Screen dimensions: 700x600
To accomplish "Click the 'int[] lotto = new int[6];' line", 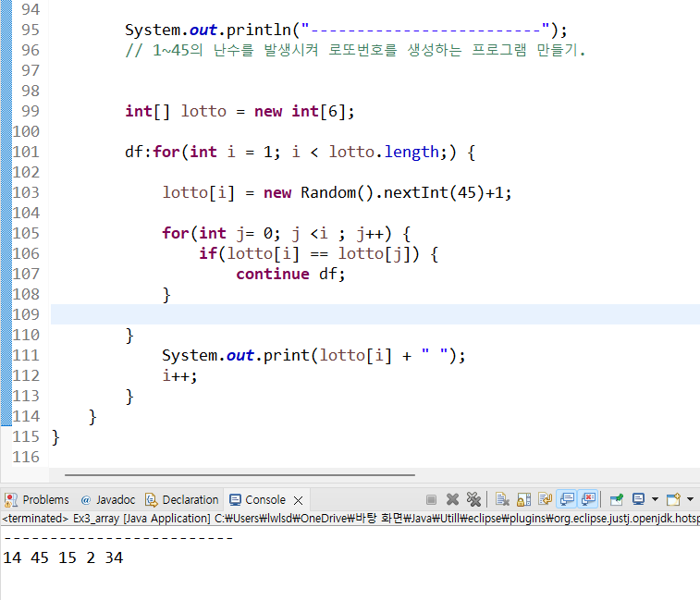I will pyautogui.click(x=239, y=111).
